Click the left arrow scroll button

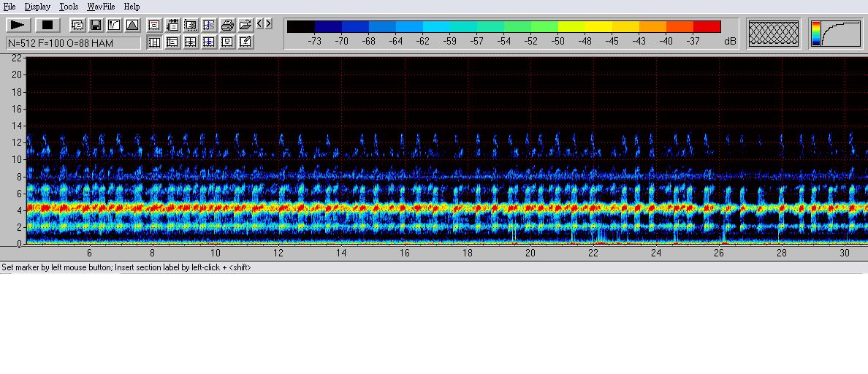pos(259,24)
